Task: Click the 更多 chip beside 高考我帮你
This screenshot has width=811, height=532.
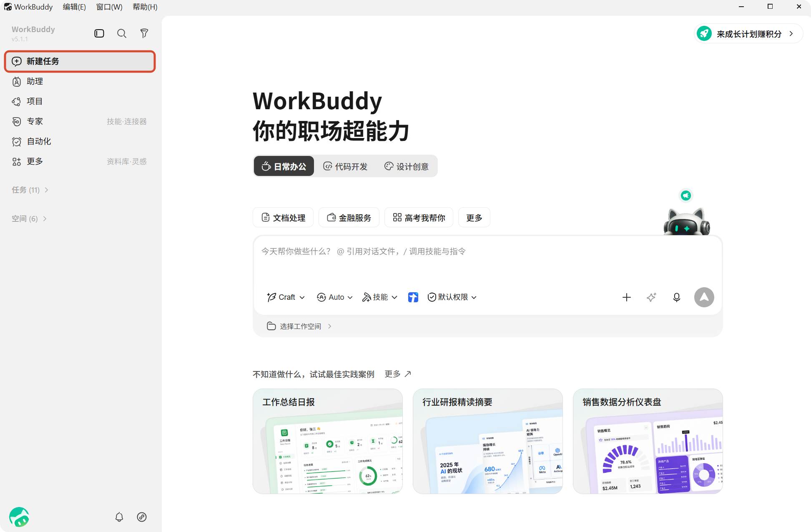Action: [474, 218]
